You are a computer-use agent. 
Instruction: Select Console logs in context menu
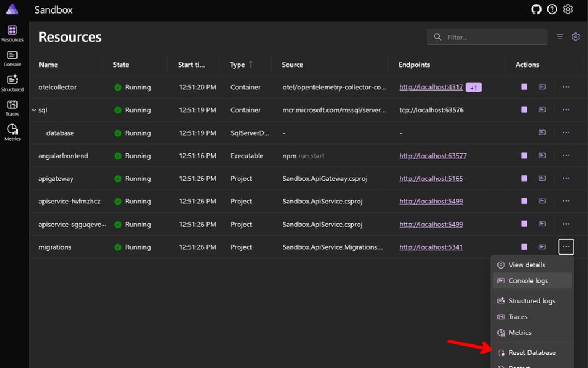point(532,280)
